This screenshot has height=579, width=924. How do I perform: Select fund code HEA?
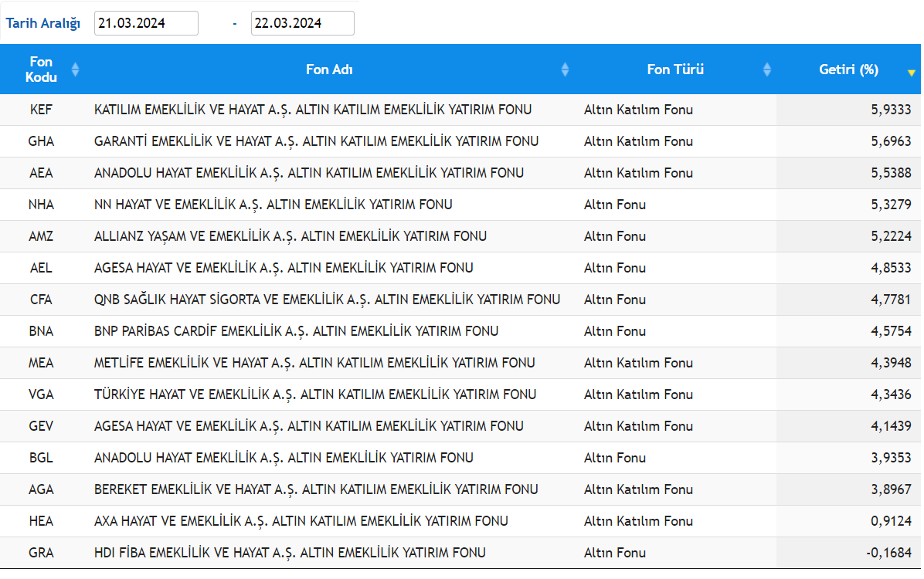coord(41,521)
